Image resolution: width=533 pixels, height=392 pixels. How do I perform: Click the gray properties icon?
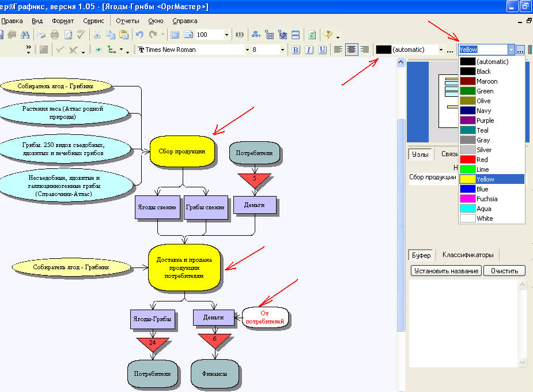[x=44, y=50]
